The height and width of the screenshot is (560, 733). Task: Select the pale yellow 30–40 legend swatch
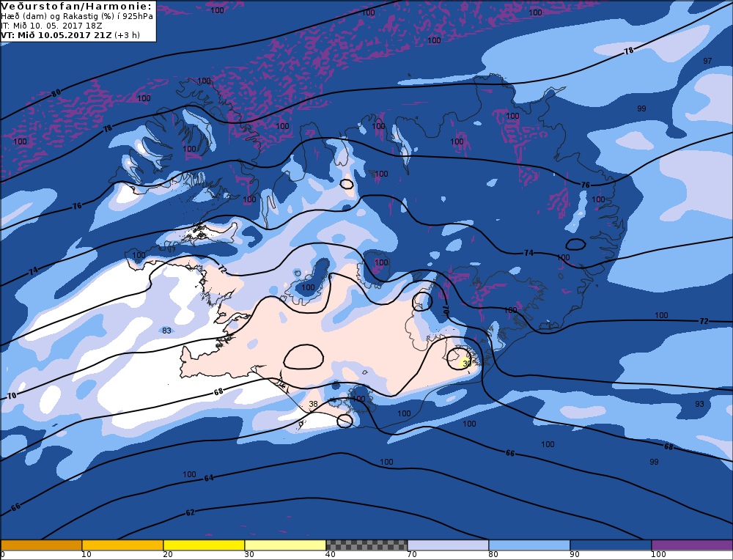pyautogui.click(x=285, y=545)
